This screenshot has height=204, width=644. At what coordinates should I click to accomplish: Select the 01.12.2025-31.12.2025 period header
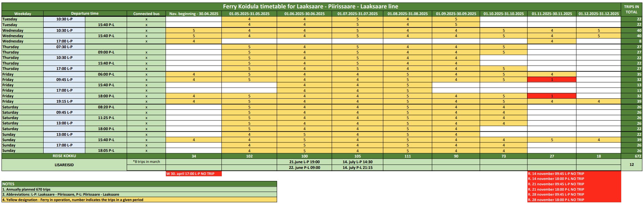click(x=598, y=14)
